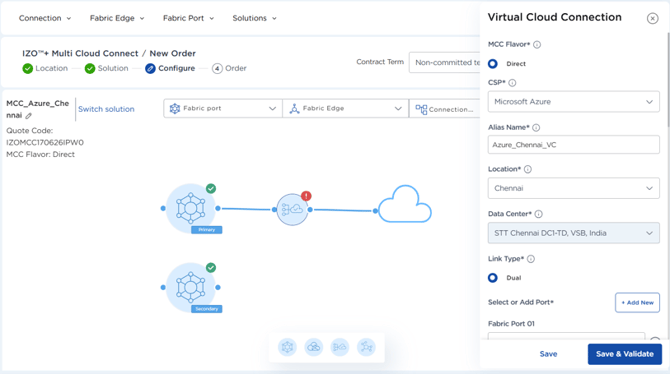The width and height of the screenshot is (670, 374).
Task: Expand the Fabric port dropdown
Action: 223,109
